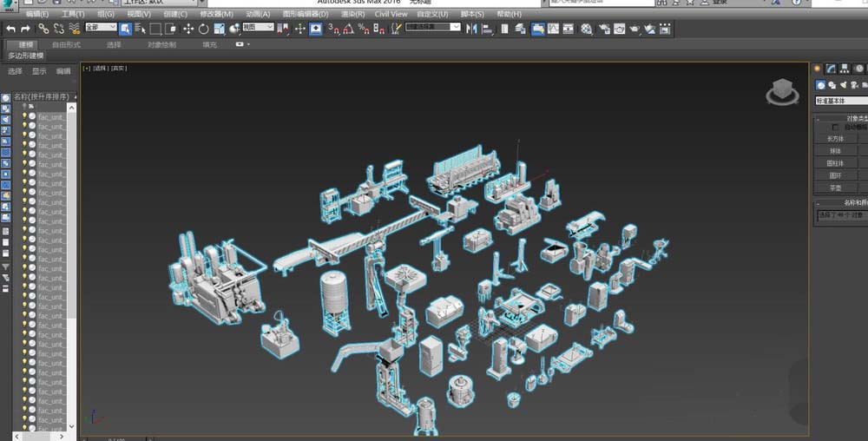Viewport: 868px width, 441px height.
Task: Open the 全部 selection filter dropdown
Action: pos(101,28)
